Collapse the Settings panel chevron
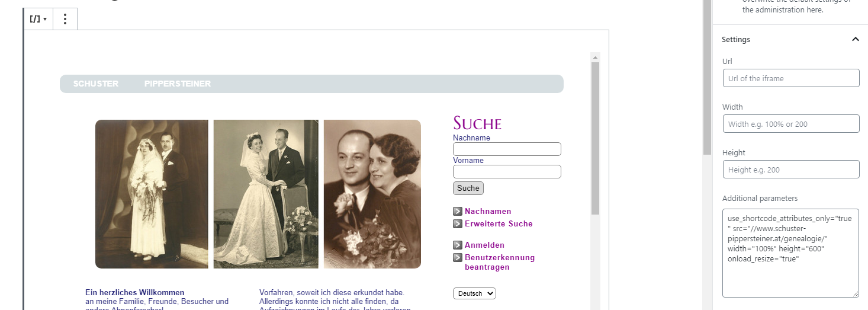Viewport: 868px width, 310px height. [x=855, y=39]
